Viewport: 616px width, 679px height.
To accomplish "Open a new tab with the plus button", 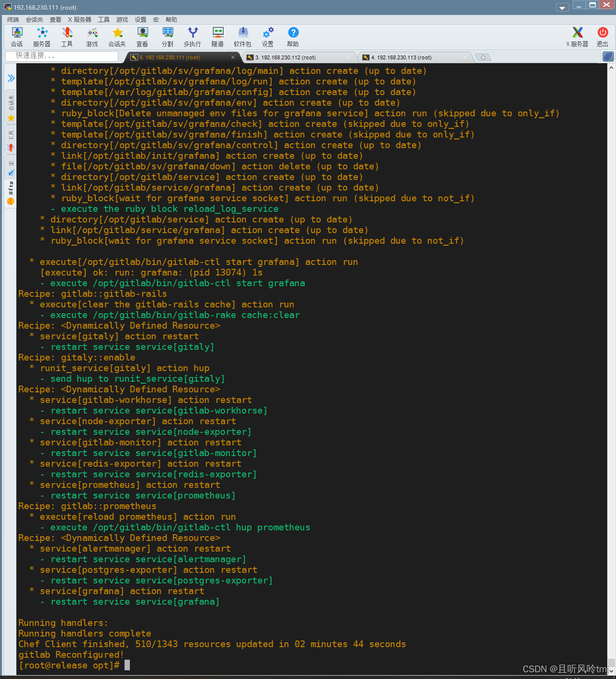I will [x=483, y=57].
